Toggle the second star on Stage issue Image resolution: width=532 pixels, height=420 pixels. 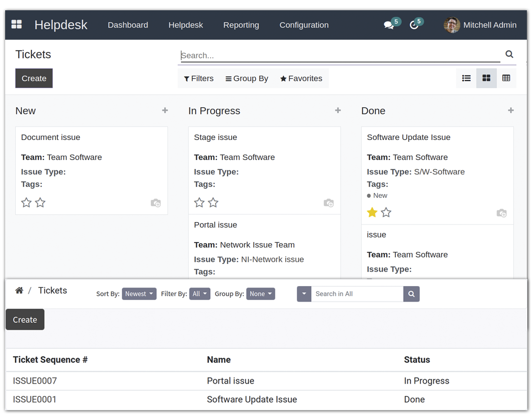pyautogui.click(x=213, y=203)
